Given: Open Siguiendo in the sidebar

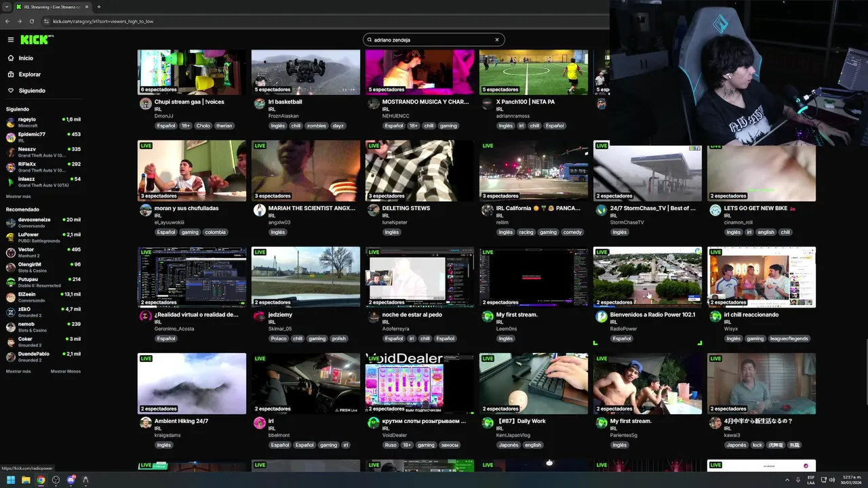Looking at the screenshot, I should [x=31, y=91].
